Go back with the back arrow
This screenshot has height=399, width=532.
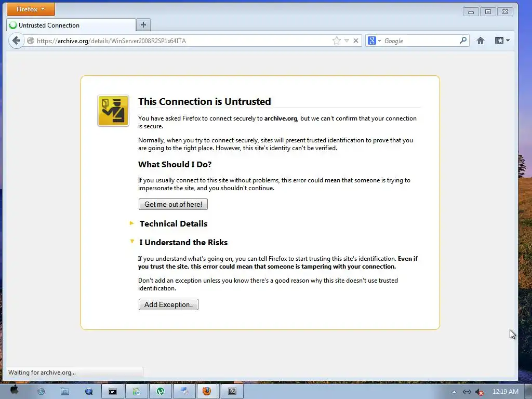[16, 41]
